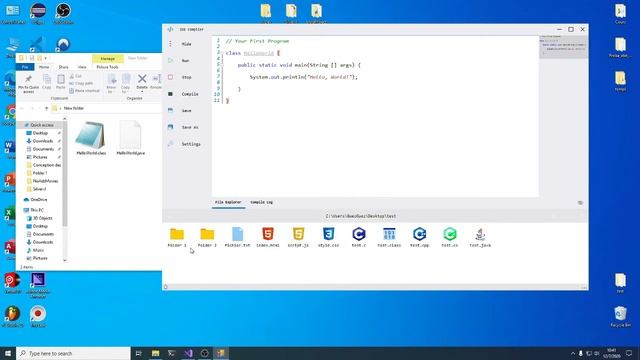Click the navigation pane vertical scrollbar
Viewport: 640px width, 360px height.
65,174
